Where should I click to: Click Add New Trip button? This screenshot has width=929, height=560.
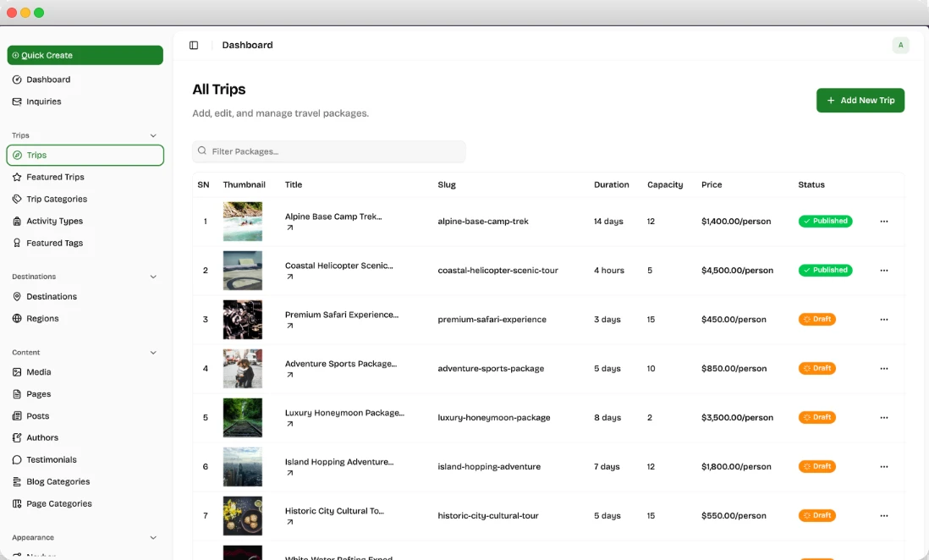tap(860, 100)
